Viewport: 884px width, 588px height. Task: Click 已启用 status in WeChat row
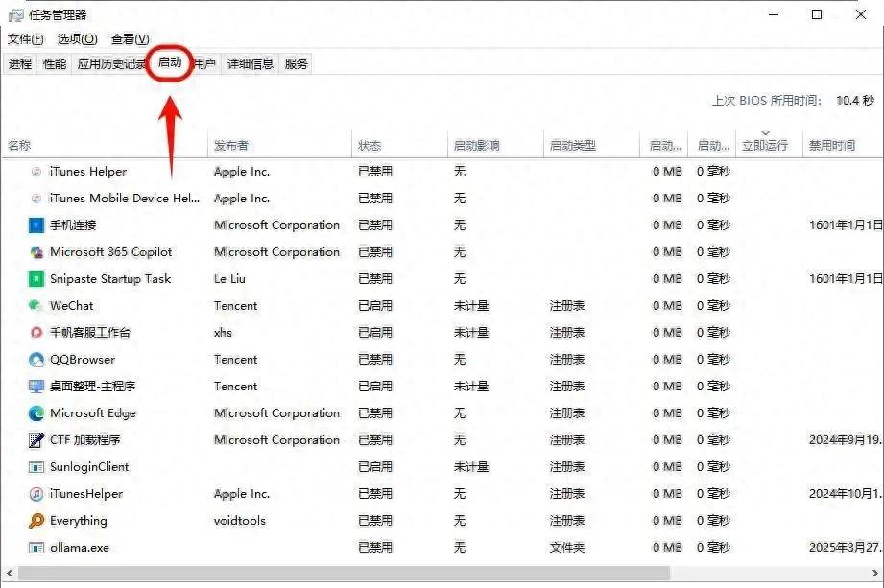coord(375,306)
